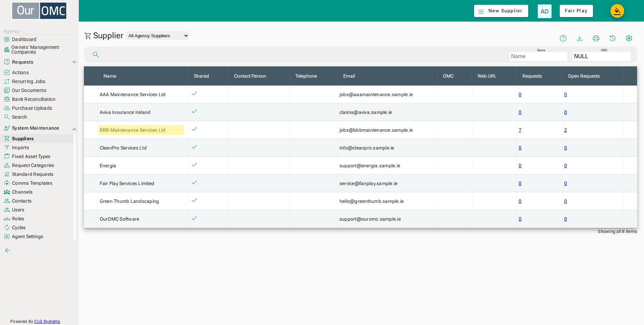This screenshot has width=644, height=325.
Task: Toggle Shared checkmark for Aviva Insurance Ireland
Action: [194, 112]
